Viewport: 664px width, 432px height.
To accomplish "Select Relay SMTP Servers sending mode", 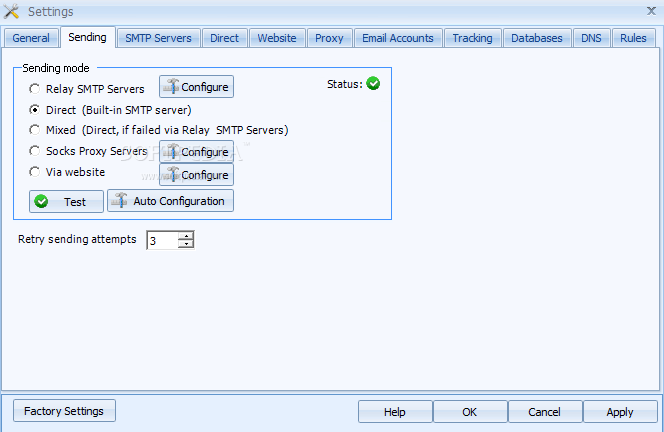I will [x=35, y=89].
